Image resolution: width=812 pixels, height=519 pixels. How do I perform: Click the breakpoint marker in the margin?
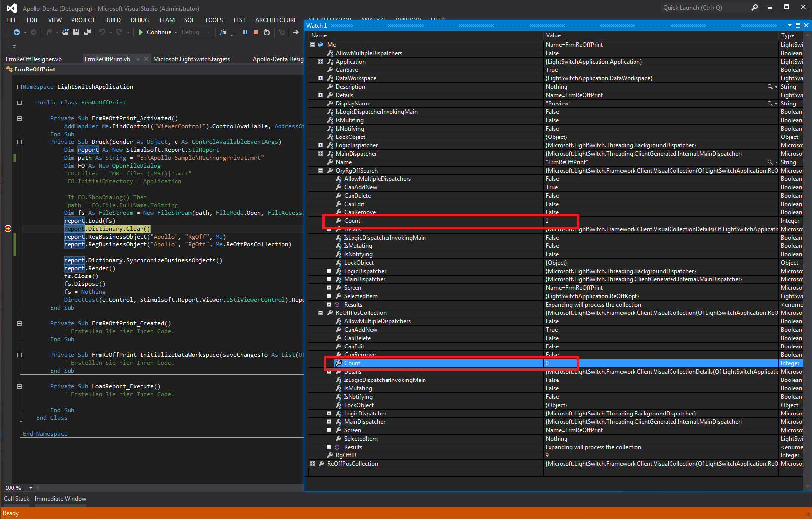8,228
